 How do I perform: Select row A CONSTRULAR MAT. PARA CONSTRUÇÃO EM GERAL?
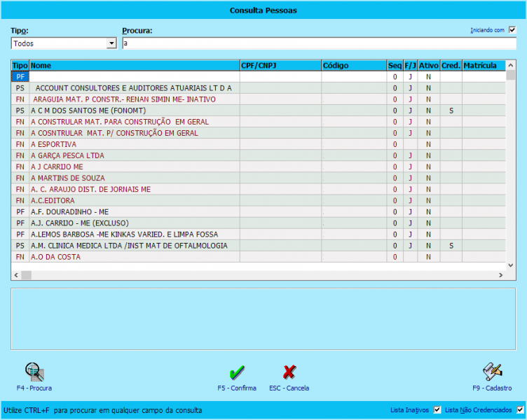click(x=259, y=122)
